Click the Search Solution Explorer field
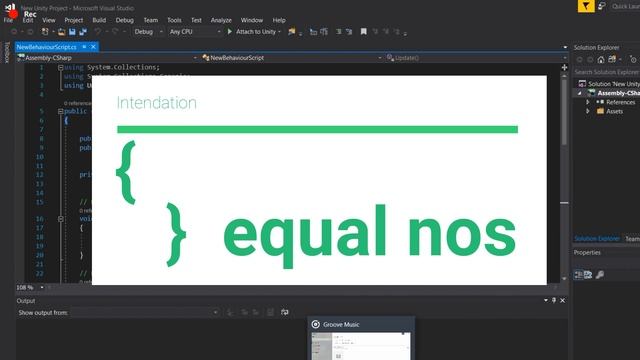The image size is (640, 360). point(607,72)
